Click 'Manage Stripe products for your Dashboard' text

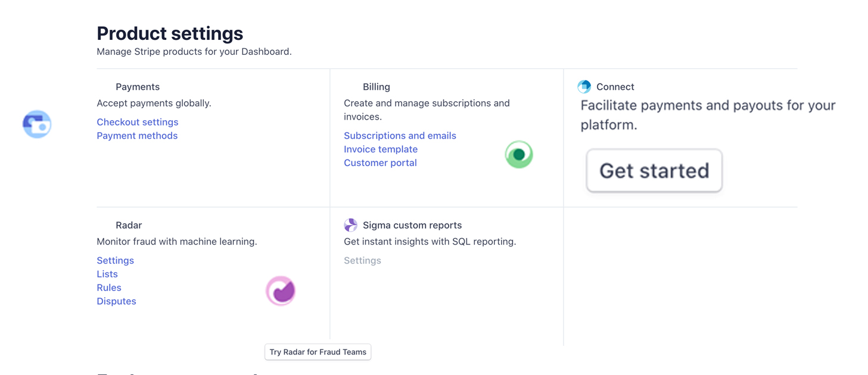(194, 52)
